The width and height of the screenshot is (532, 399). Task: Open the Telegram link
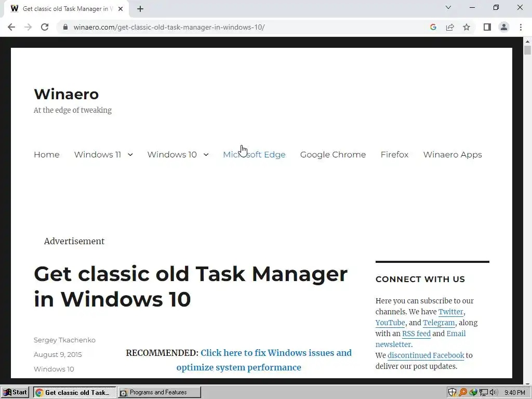pos(438,323)
